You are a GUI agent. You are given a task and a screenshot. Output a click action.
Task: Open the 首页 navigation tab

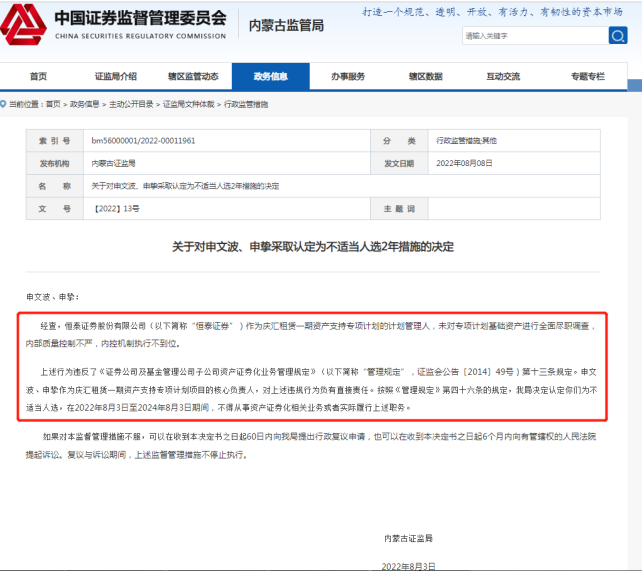click(38, 76)
